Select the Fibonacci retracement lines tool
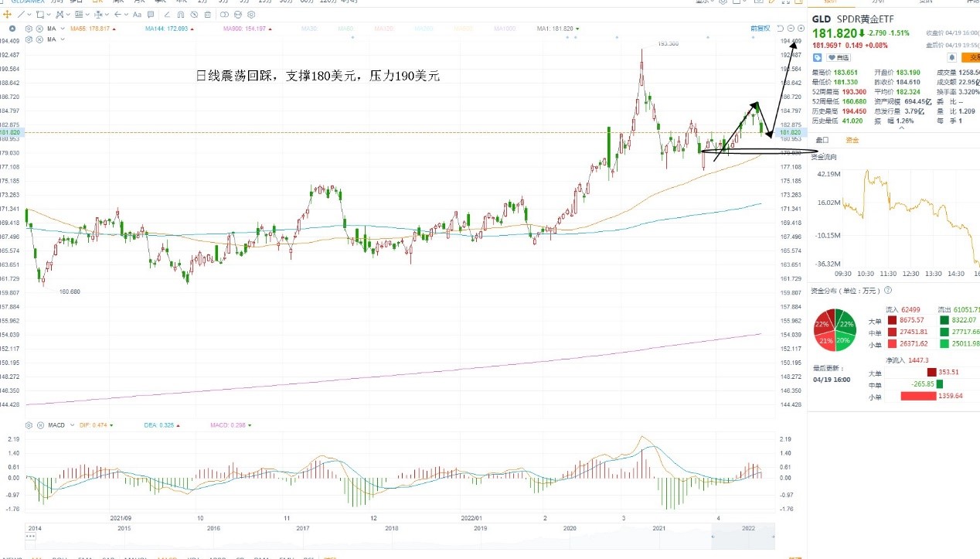Image resolution: width=980 pixels, height=559 pixels. tap(78, 15)
